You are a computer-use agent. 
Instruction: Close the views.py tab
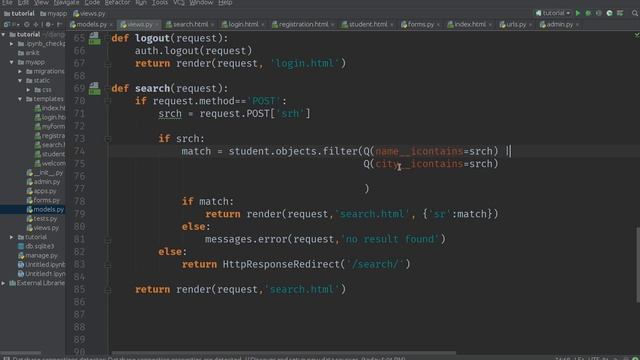tap(157, 25)
